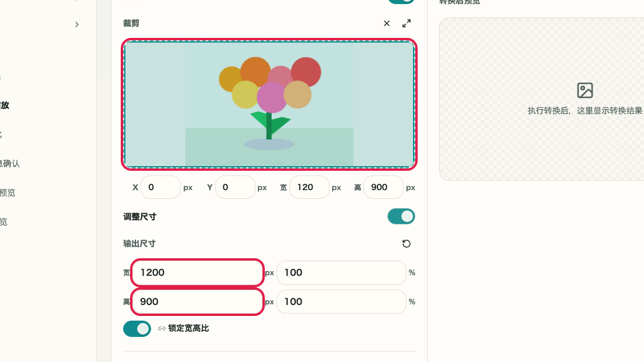The width and height of the screenshot is (644, 362).
Task: Click the crop 高 field showing 900
Action: tap(383, 187)
